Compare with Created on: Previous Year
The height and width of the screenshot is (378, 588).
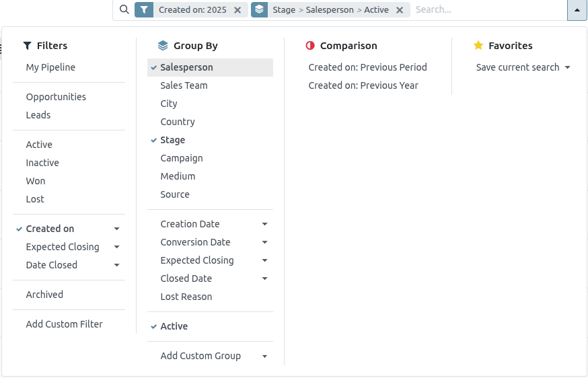tap(363, 85)
